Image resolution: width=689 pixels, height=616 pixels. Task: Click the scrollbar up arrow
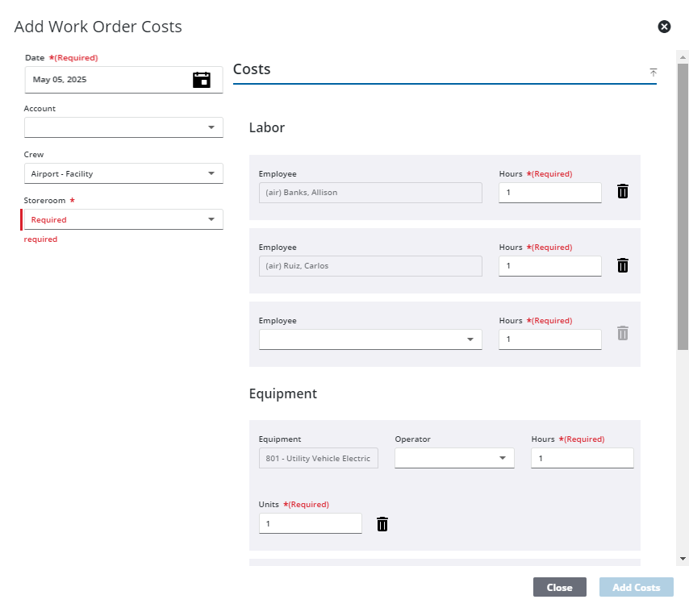683,57
